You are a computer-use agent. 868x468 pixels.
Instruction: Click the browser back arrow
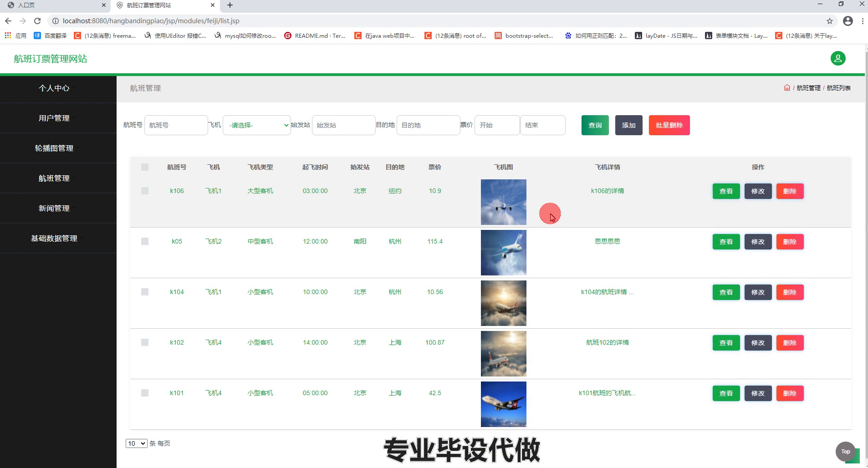[x=8, y=21]
